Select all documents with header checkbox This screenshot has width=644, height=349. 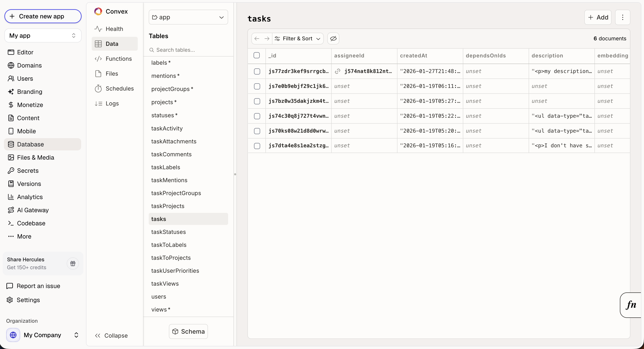click(257, 55)
